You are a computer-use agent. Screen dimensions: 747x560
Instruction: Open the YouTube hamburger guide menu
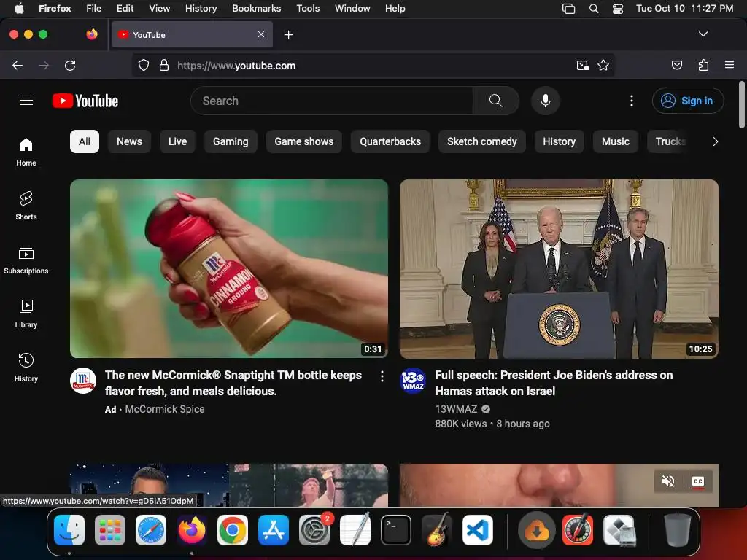26,101
